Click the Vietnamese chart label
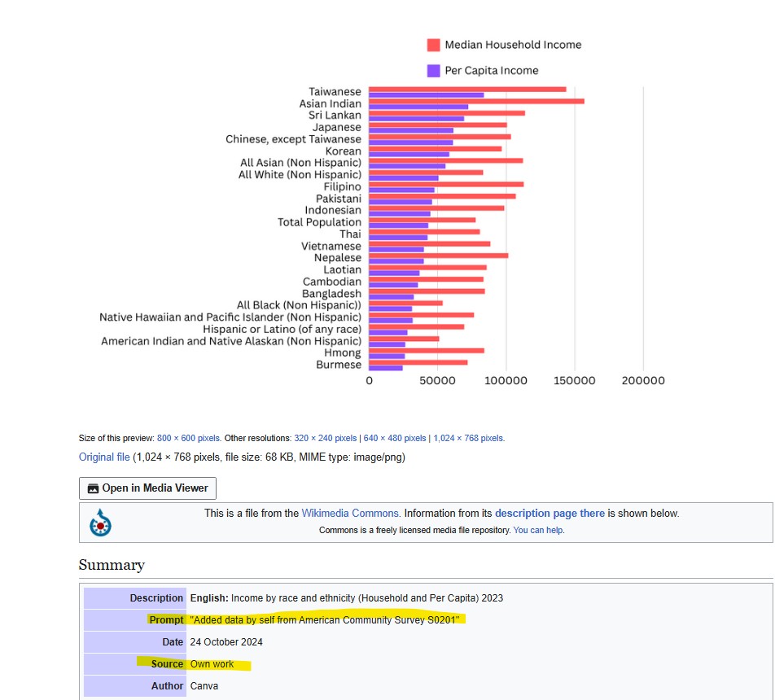The image size is (775, 700). (331, 246)
